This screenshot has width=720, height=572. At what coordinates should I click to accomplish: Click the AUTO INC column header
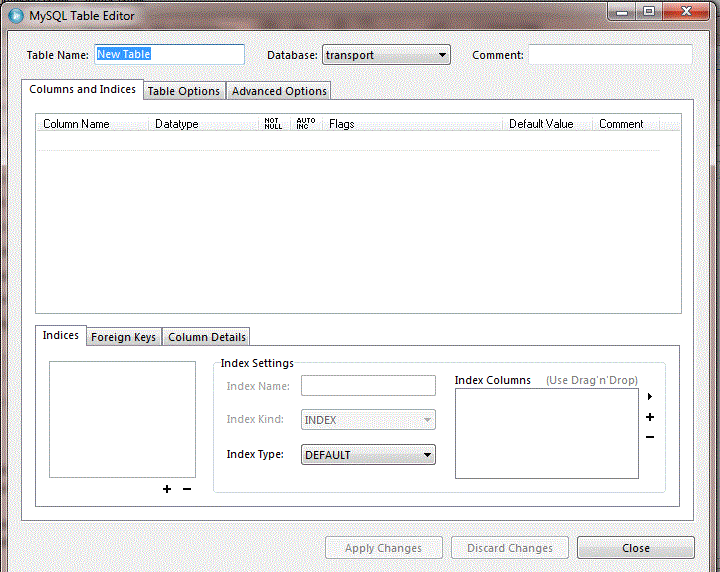click(x=306, y=123)
